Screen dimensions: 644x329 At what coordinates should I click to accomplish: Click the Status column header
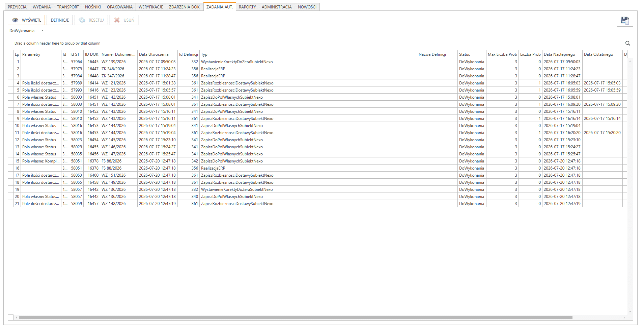click(472, 54)
